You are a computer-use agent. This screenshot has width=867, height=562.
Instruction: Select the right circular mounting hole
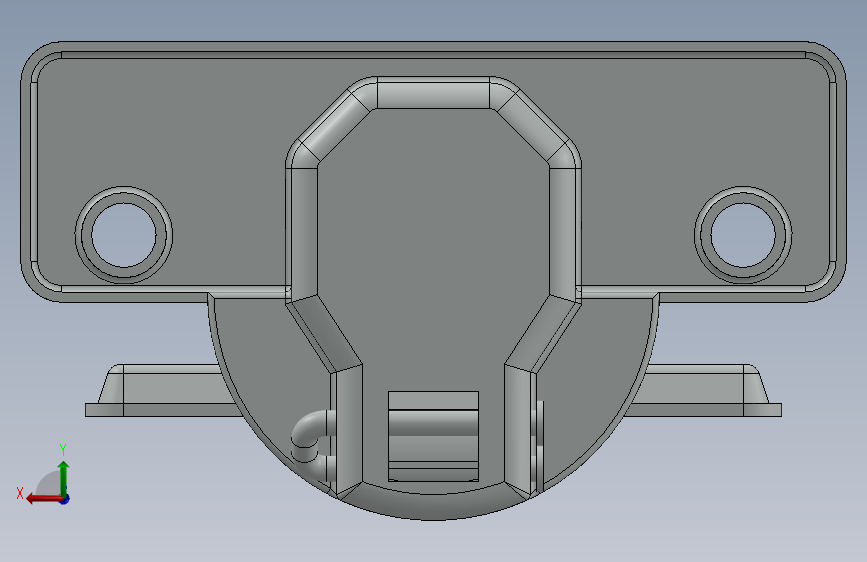click(x=743, y=235)
